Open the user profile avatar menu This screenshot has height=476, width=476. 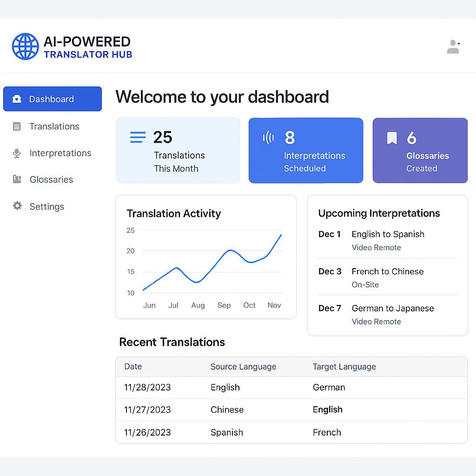pos(453,46)
